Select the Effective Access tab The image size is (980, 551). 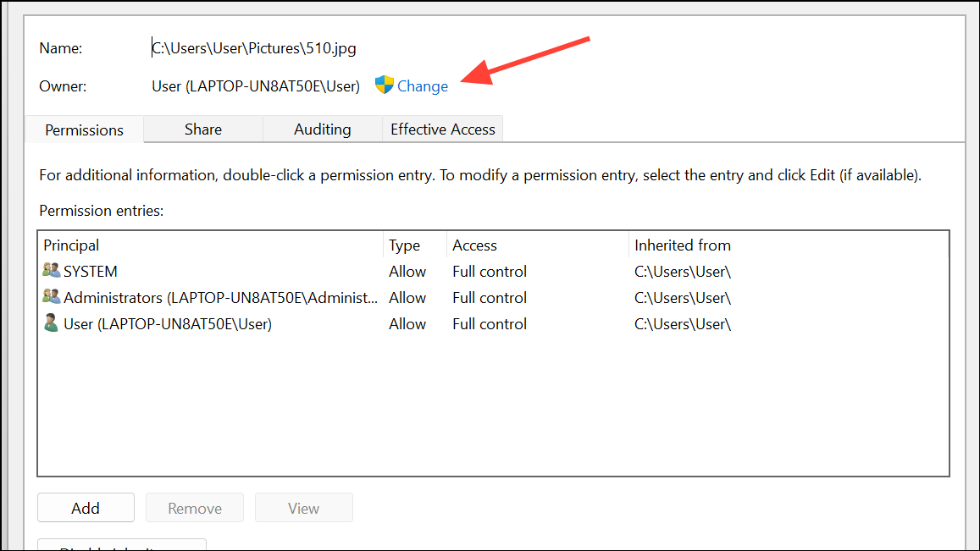pyautogui.click(x=442, y=129)
